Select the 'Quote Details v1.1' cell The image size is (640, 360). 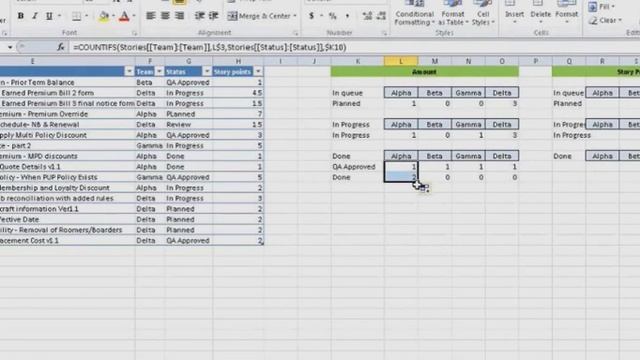click(67, 167)
